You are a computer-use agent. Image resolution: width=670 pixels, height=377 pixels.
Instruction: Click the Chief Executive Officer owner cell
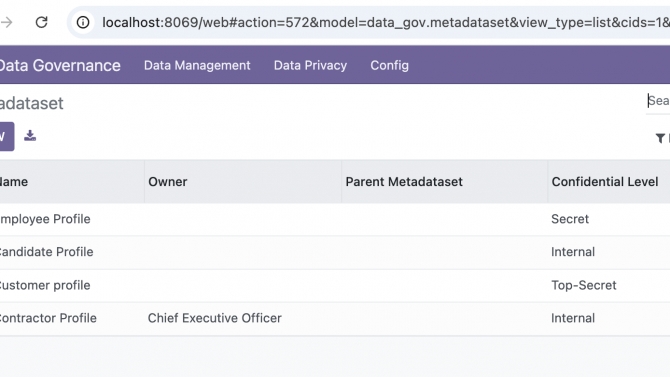(x=215, y=318)
